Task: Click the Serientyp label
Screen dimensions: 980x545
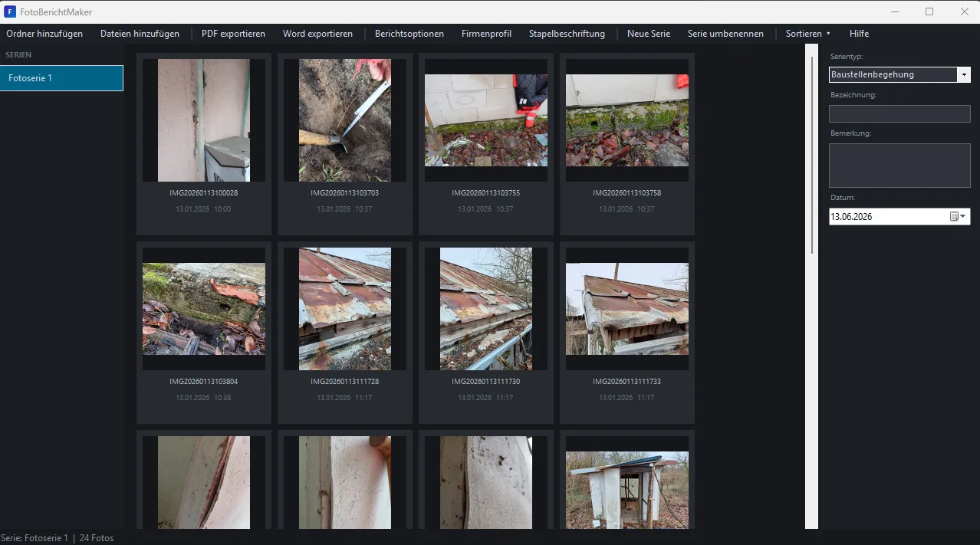Action: point(846,57)
